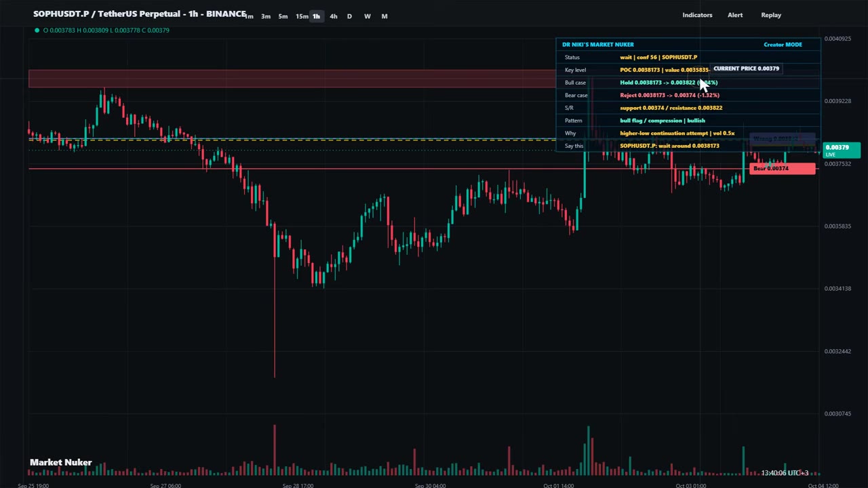Click the 0.0037532 price axis label
Screen dimensions: 868x488
point(837,164)
